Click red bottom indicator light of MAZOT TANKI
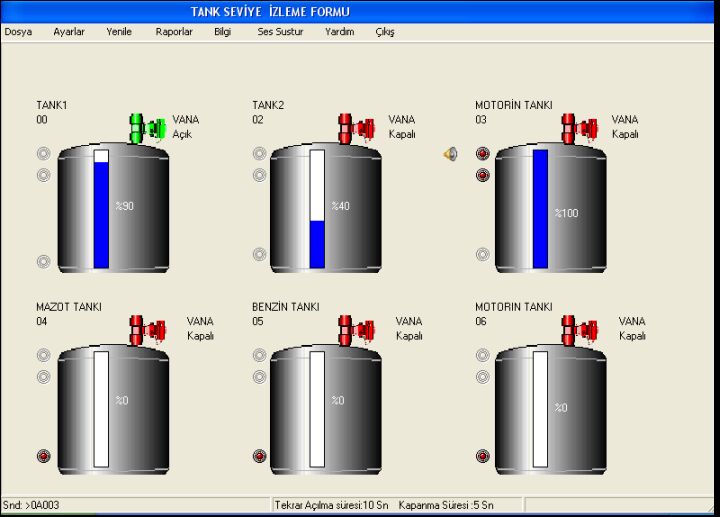 [43, 456]
